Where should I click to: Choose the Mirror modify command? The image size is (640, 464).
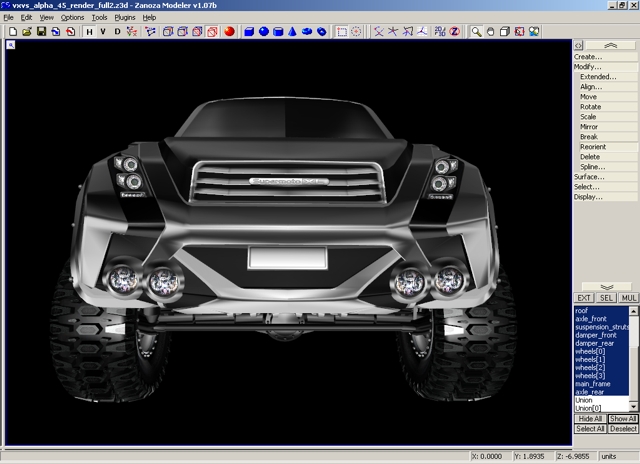[x=590, y=127]
